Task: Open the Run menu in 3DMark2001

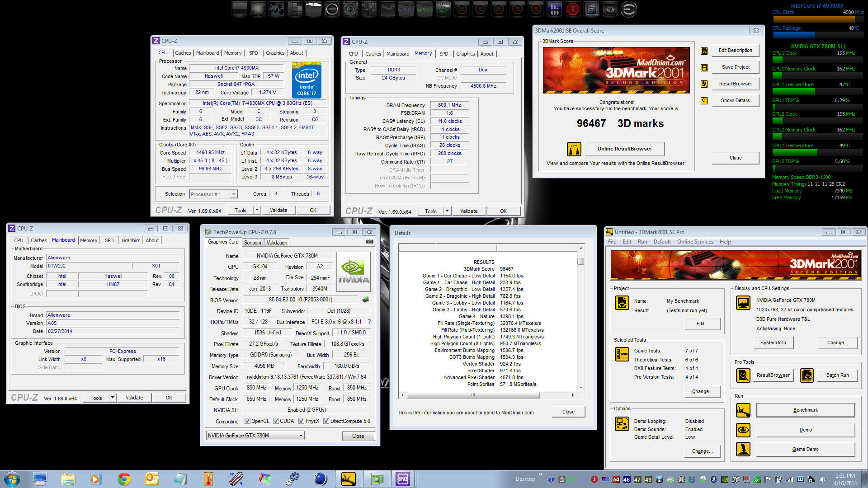Action: (642, 242)
